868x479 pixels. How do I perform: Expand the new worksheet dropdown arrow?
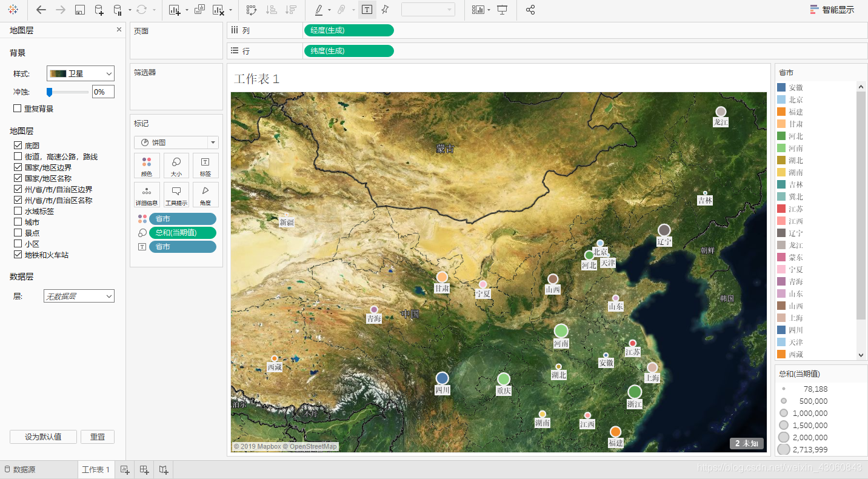[x=187, y=10]
